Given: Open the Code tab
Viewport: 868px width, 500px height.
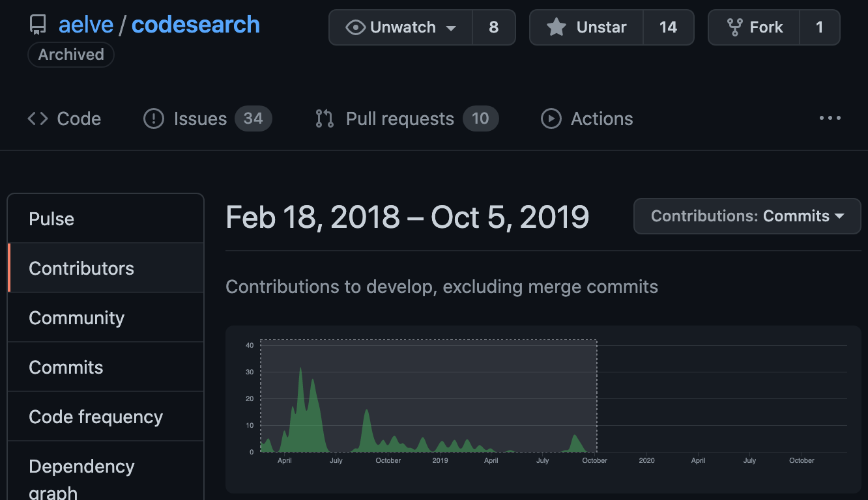Looking at the screenshot, I should point(65,118).
